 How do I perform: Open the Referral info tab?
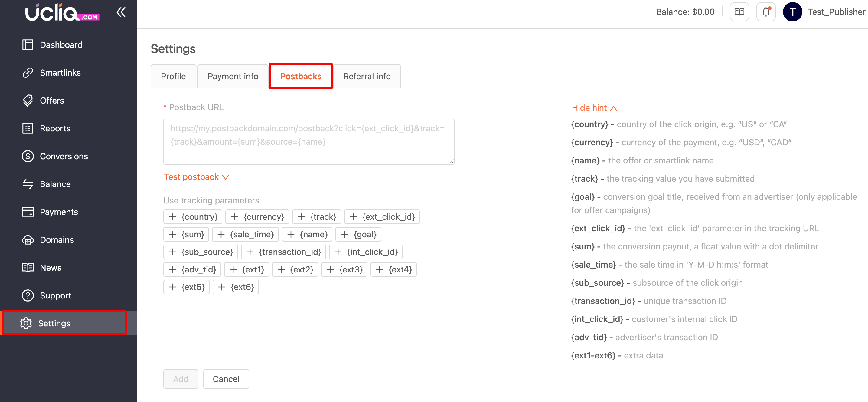coord(367,77)
